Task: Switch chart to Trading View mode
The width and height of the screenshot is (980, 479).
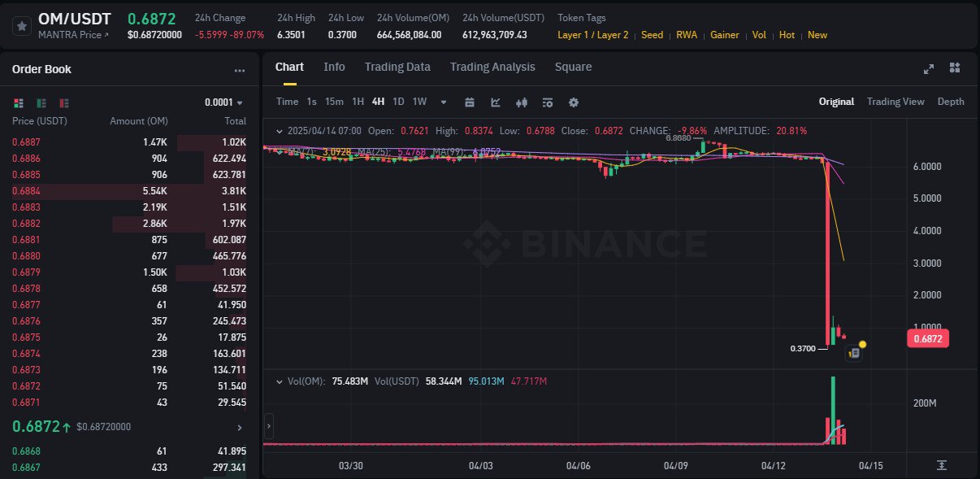Action: point(895,102)
